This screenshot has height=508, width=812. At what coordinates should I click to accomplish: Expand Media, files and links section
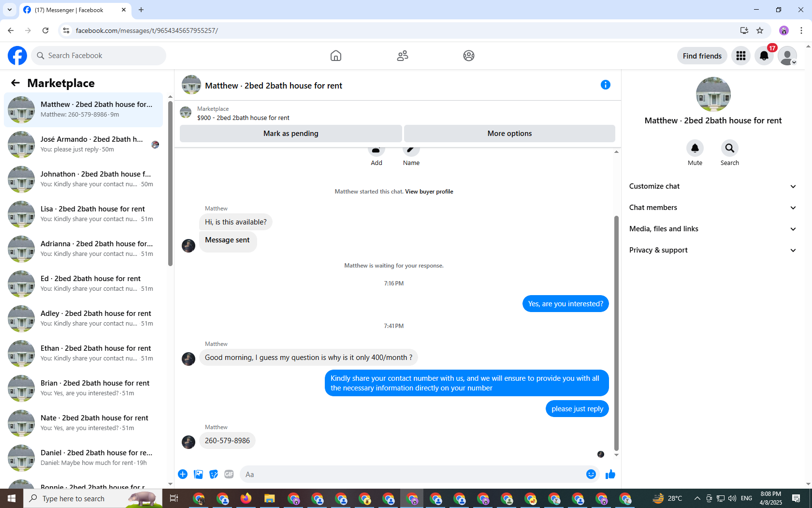coord(713,229)
